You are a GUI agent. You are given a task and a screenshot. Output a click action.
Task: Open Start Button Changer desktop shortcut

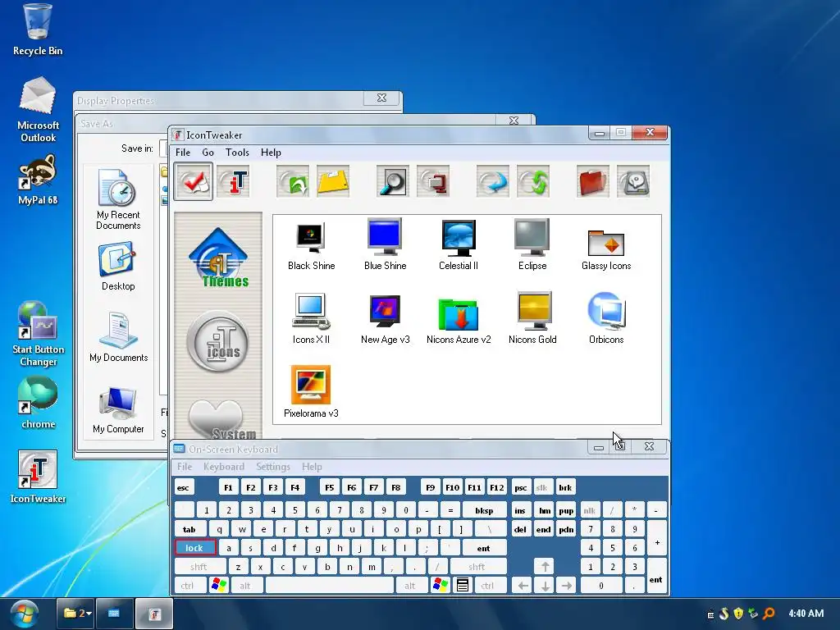(38, 335)
